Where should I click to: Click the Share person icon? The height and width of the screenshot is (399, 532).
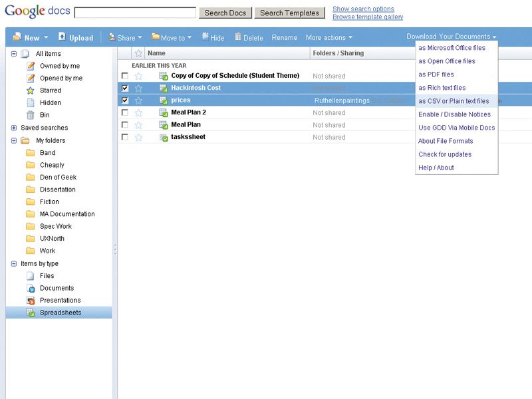[x=112, y=37]
